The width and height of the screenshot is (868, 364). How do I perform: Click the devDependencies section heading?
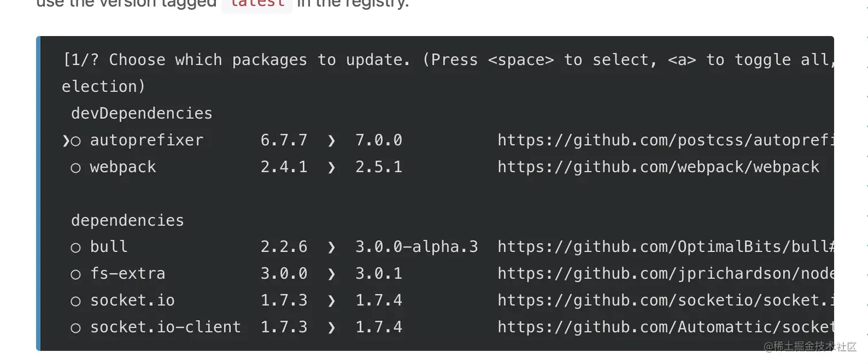coord(142,113)
